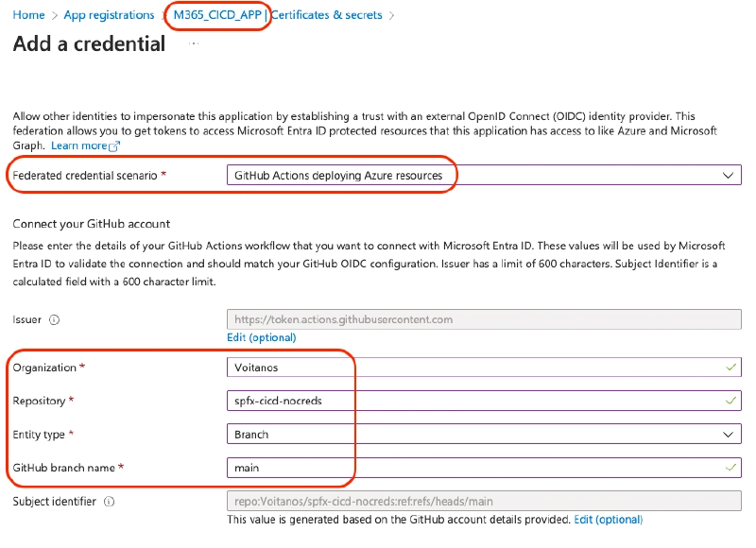The width and height of the screenshot is (756, 548).
Task: Open the Entity type dropdown showing Branch
Action: point(472,434)
